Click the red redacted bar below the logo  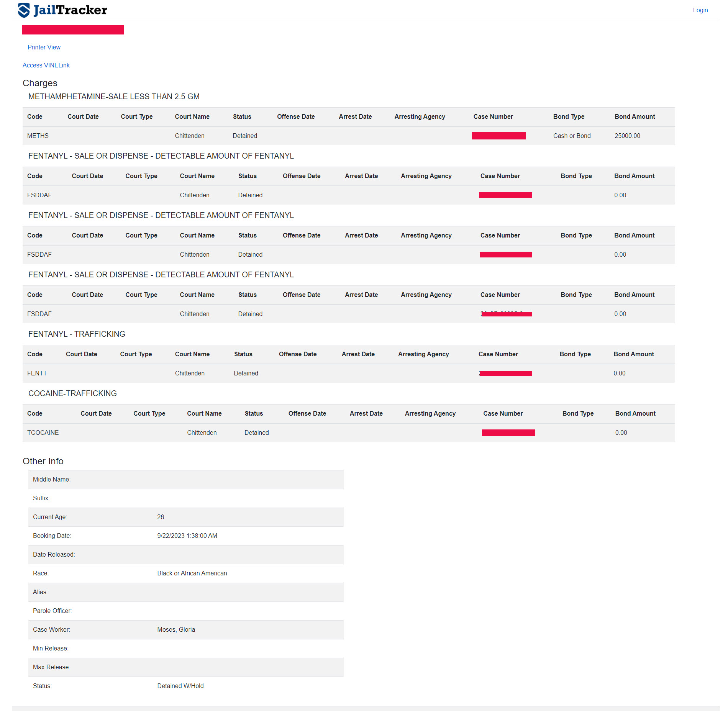click(x=73, y=30)
